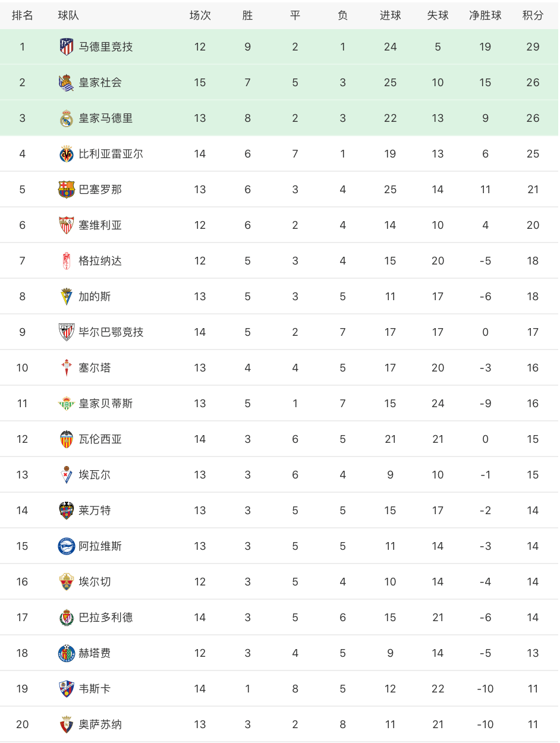Screen dimensions: 560x743
Task: Click the 瓦伦西亚 club badge
Action: coord(67,439)
